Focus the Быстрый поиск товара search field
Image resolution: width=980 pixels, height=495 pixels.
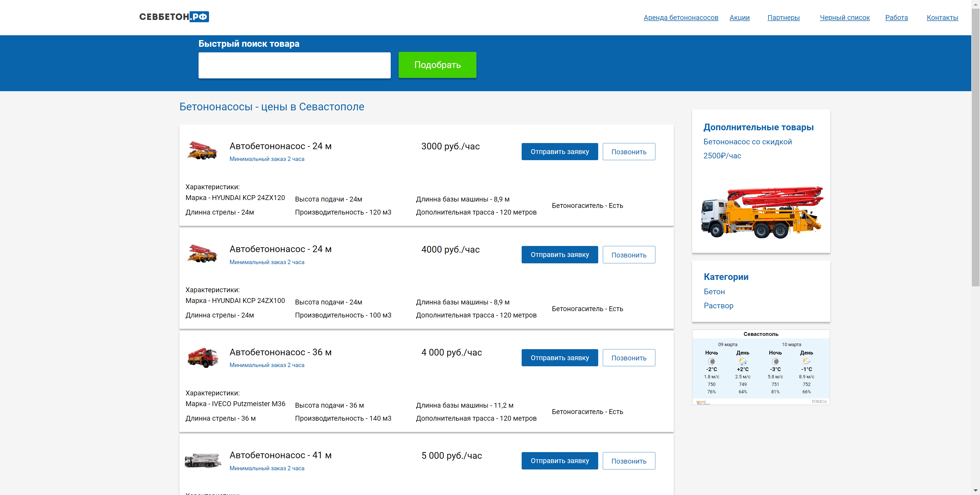click(295, 65)
